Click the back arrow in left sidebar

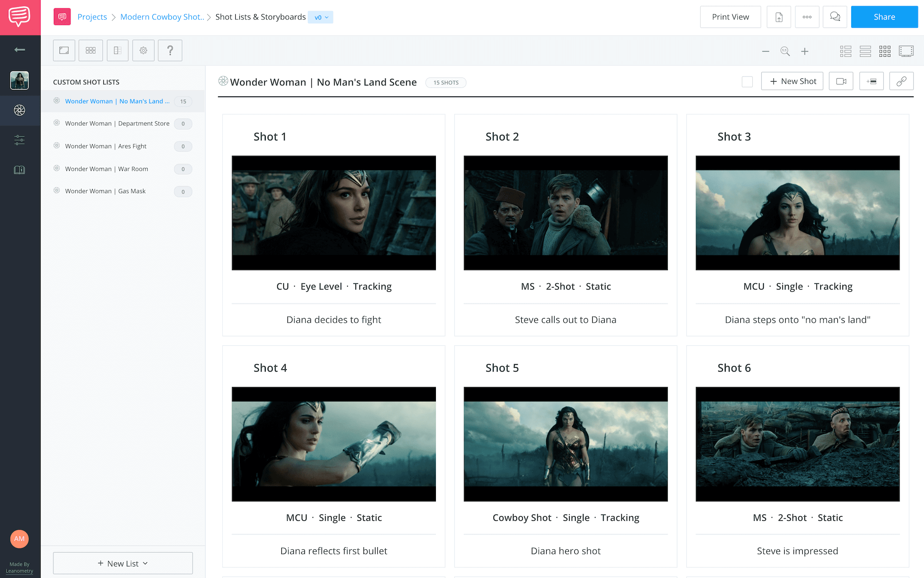pyautogui.click(x=19, y=50)
